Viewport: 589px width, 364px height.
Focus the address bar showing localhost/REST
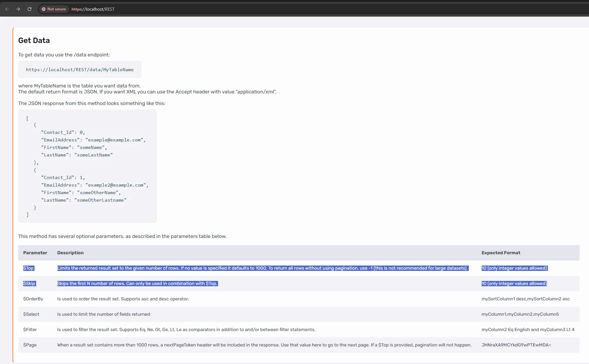click(x=93, y=9)
